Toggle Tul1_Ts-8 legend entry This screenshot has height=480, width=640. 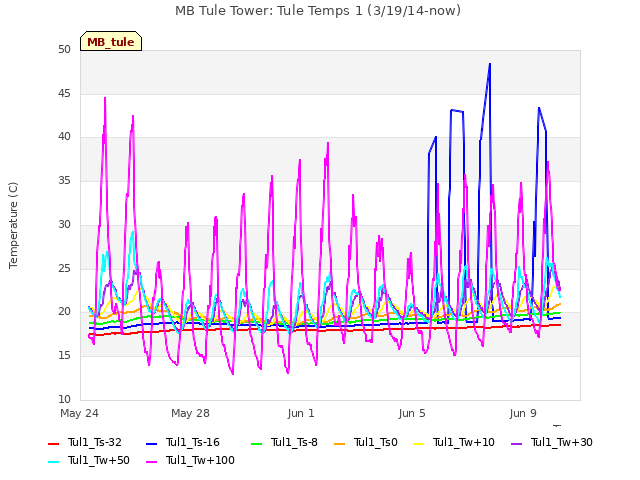coord(284,442)
